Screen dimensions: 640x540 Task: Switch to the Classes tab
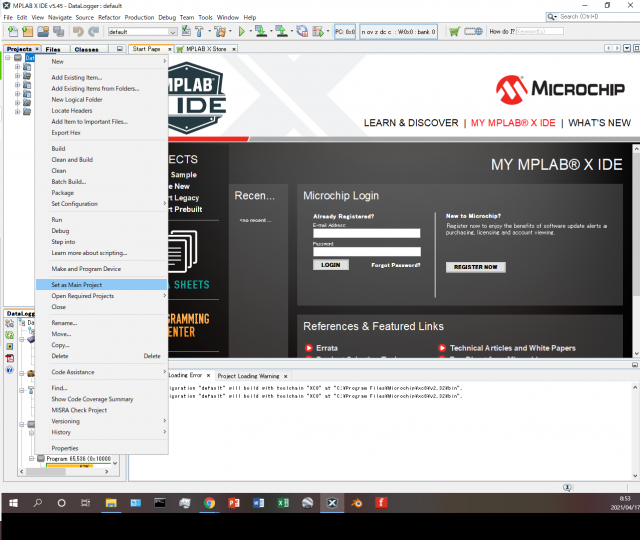tap(87, 49)
